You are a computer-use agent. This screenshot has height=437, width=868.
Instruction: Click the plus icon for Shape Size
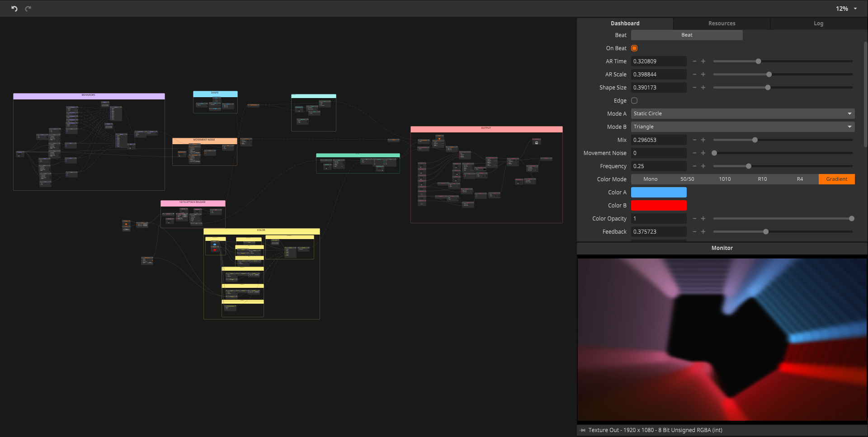tap(703, 88)
